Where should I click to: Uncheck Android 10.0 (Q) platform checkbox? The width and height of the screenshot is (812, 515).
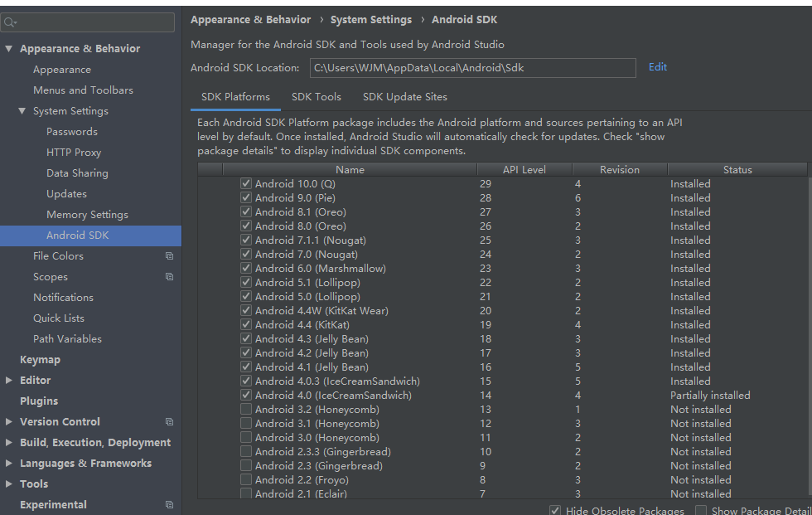pyautogui.click(x=246, y=183)
